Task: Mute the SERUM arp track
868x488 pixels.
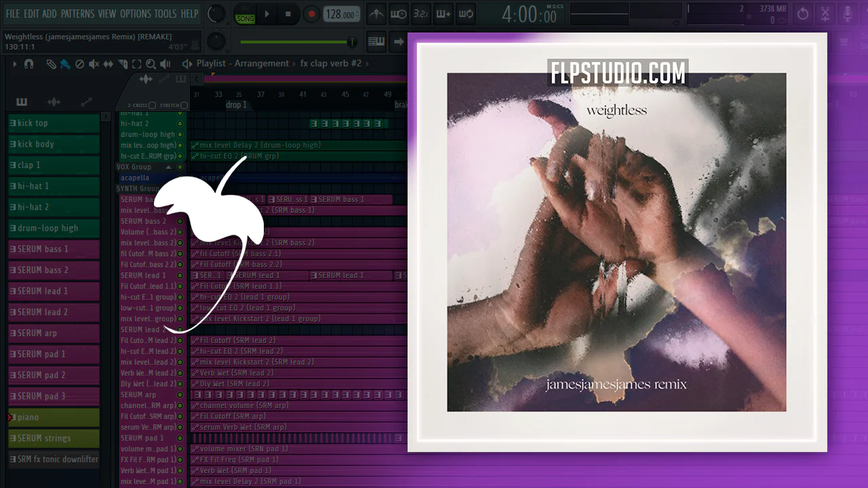Action: pos(180,394)
